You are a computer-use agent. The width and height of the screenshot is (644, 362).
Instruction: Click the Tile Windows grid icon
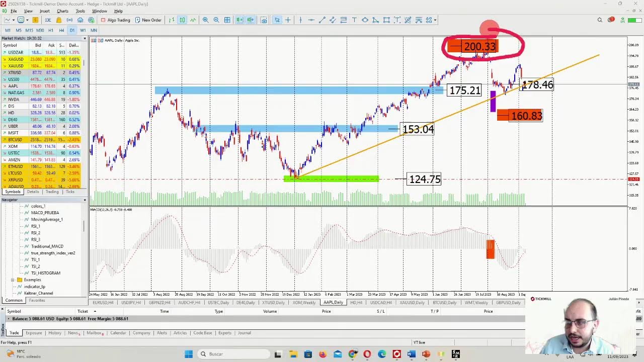[x=227, y=20]
